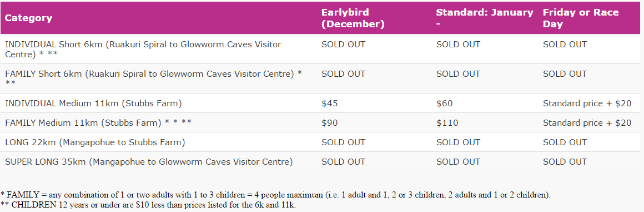Click Race Day SOLD OUT for LONG 22km
The image size is (644, 212).
565,142
